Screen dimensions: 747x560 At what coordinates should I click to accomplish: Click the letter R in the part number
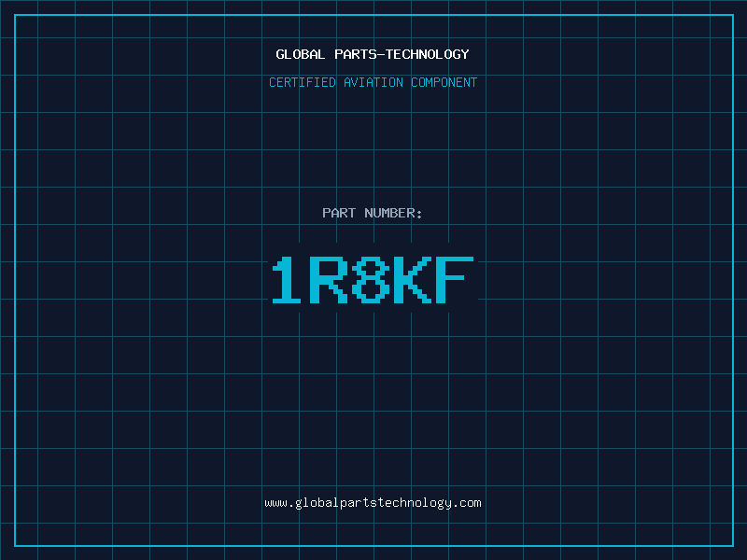pos(330,281)
